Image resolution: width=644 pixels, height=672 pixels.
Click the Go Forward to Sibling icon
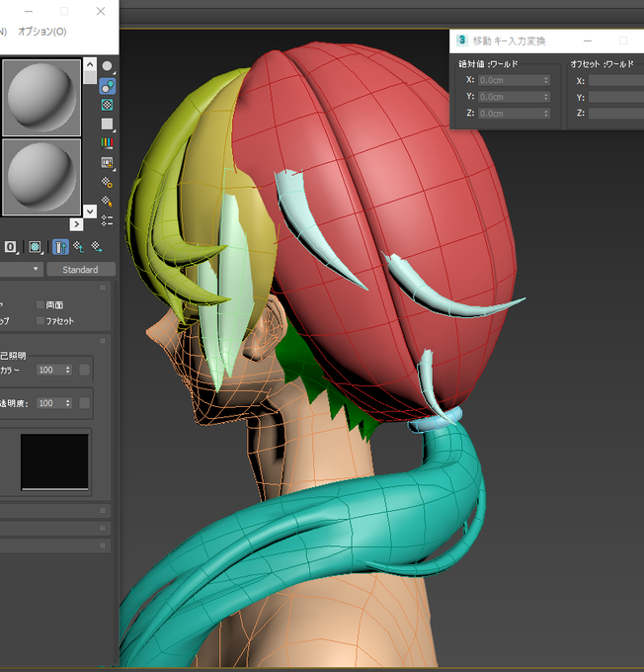pos(97,247)
